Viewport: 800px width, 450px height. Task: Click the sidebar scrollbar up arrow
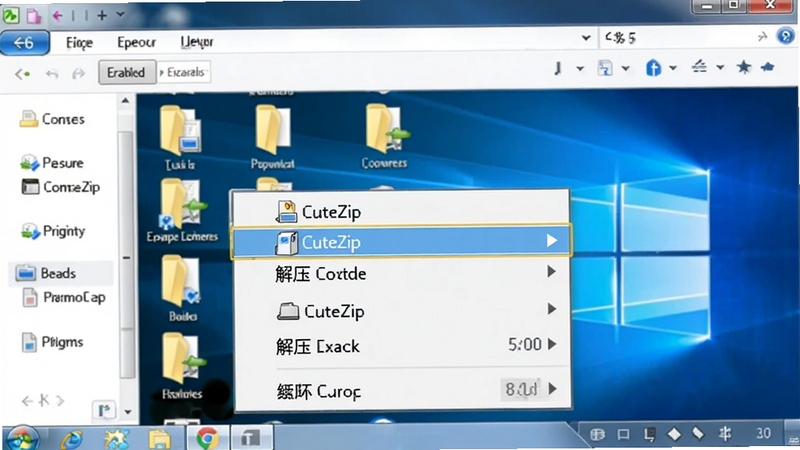[126, 101]
